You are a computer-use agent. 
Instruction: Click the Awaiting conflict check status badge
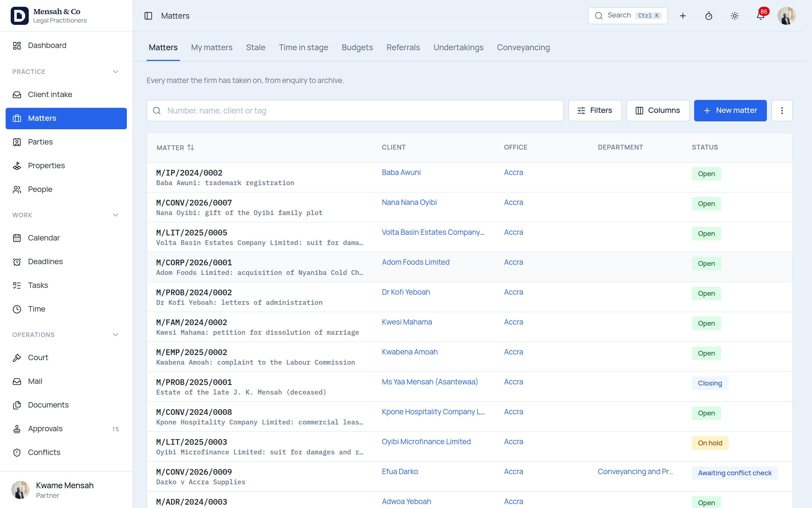tap(734, 473)
